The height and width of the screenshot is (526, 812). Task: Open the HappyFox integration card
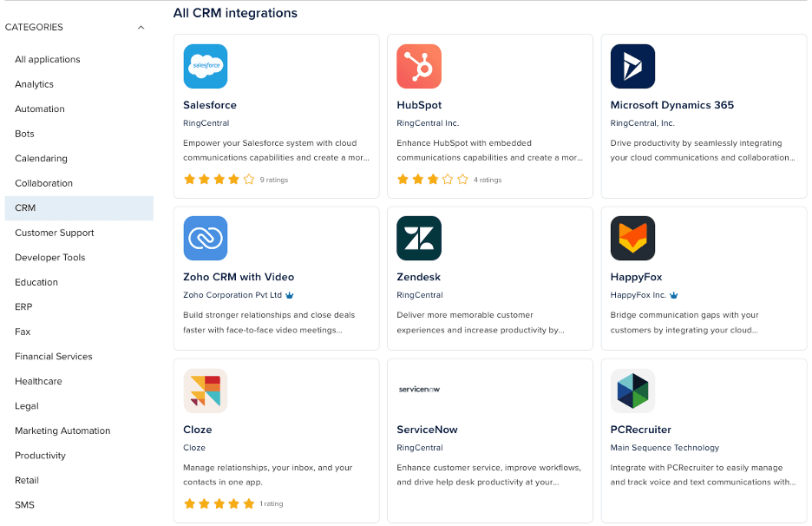click(x=704, y=278)
